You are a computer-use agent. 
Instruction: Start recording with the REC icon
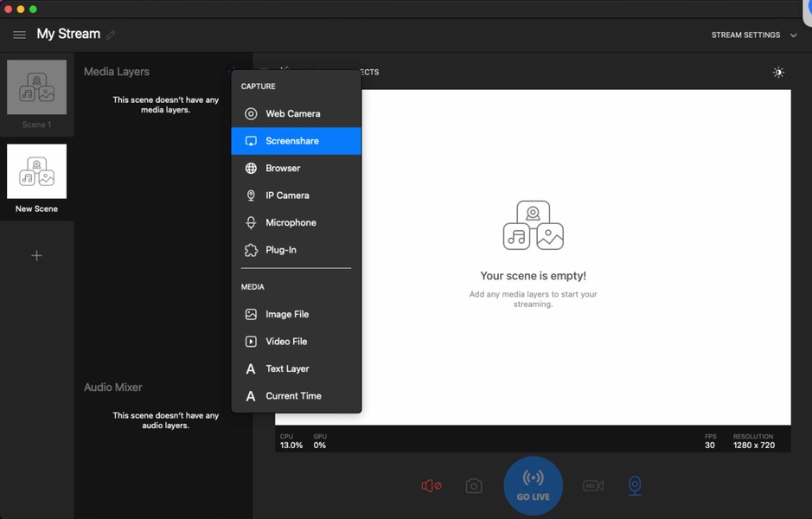[593, 486]
